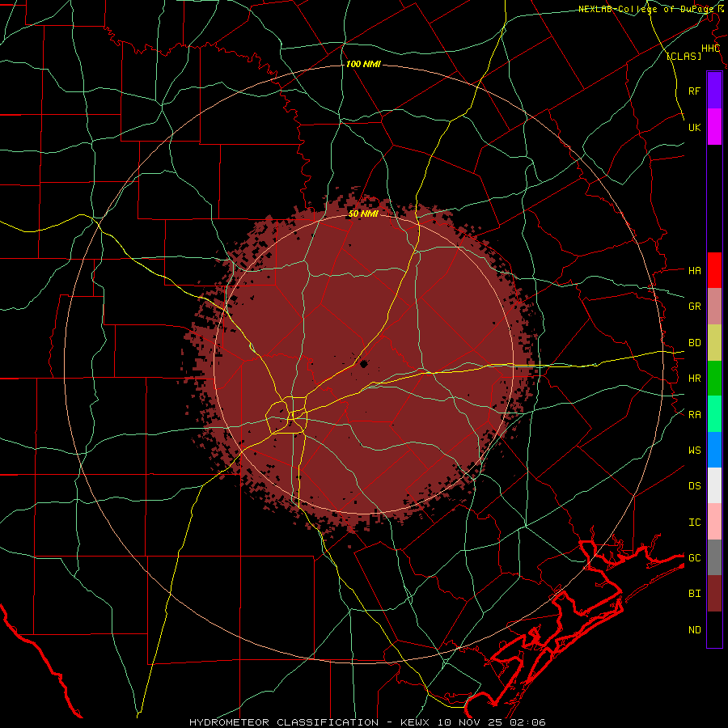The image size is (728, 728).
Task: Click the 10 NOV 25 date text
Action: 471,722
